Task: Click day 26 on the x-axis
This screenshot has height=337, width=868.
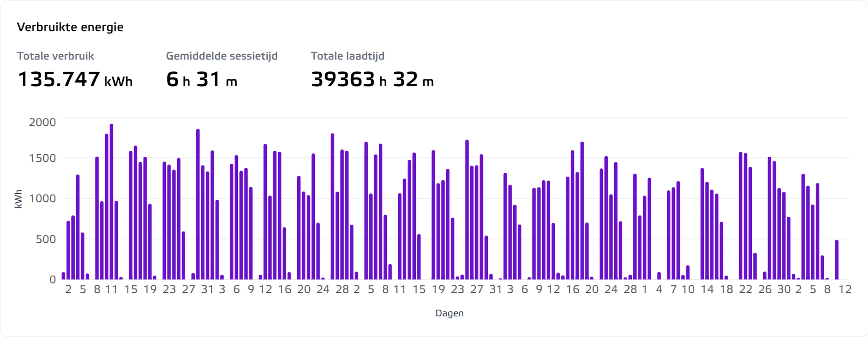Action: click(765, 290)
